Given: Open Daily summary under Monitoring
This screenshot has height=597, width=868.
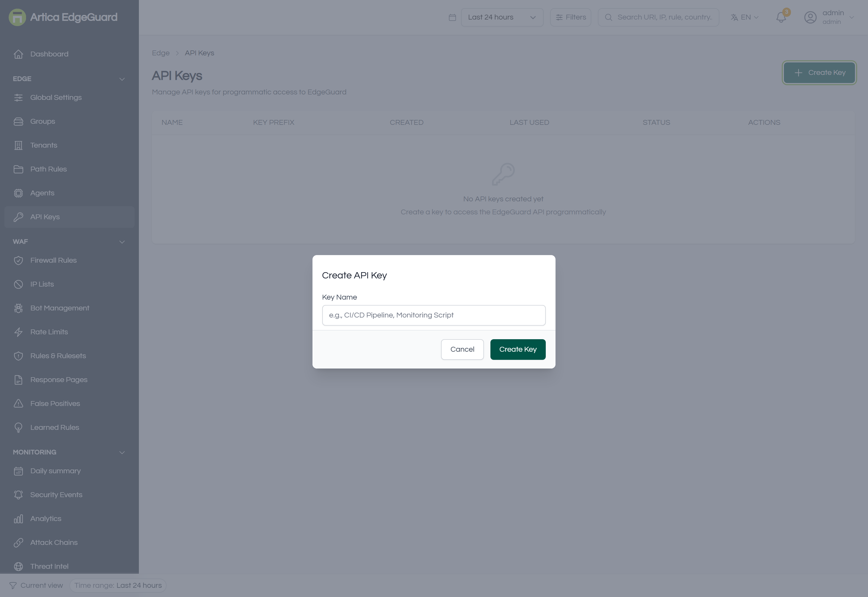Looking at the screenshot, I should 69,471.
